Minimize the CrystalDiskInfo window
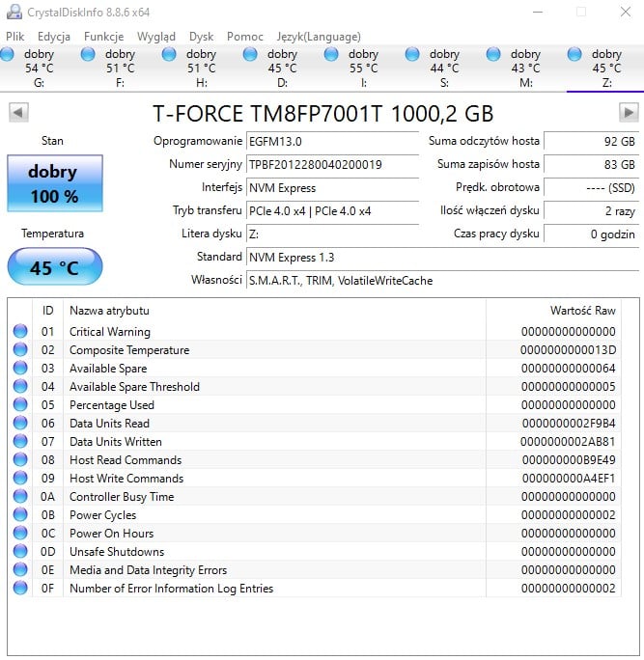 [538, 12]
